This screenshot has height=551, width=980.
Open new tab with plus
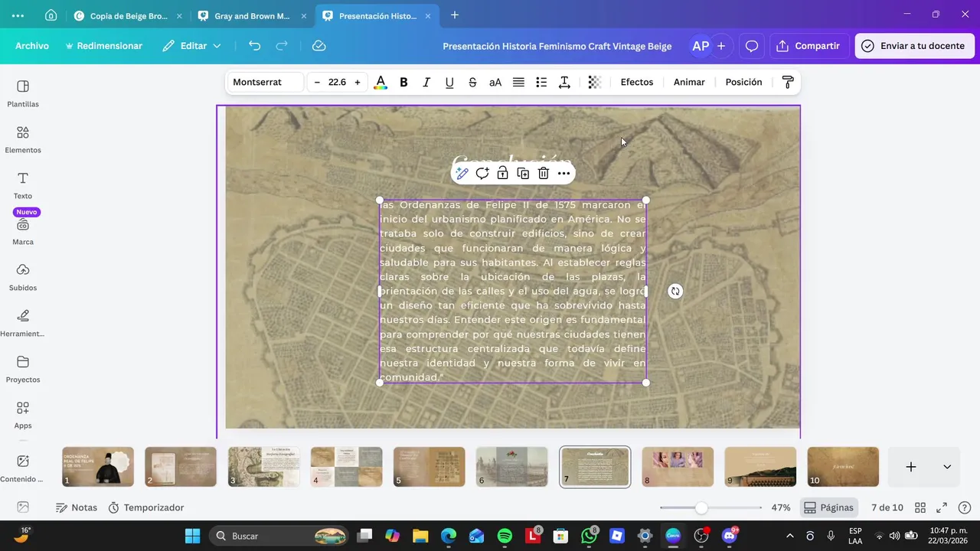(x=455, y=15)
